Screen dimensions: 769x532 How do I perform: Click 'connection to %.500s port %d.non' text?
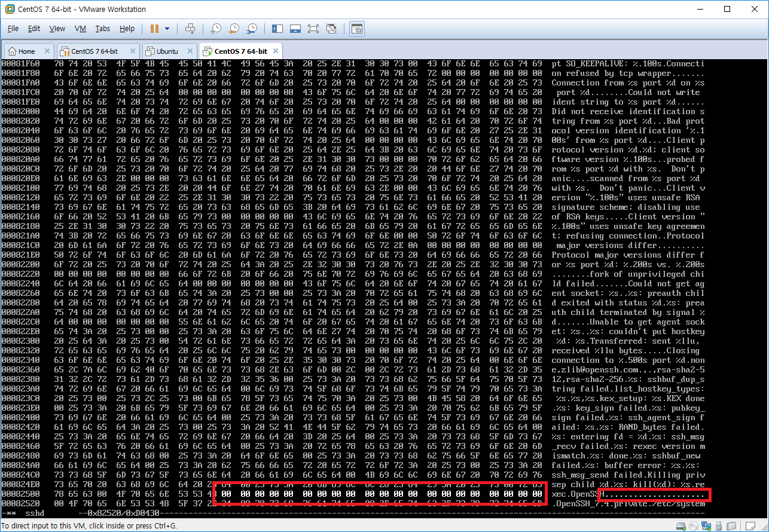[628, 360]
